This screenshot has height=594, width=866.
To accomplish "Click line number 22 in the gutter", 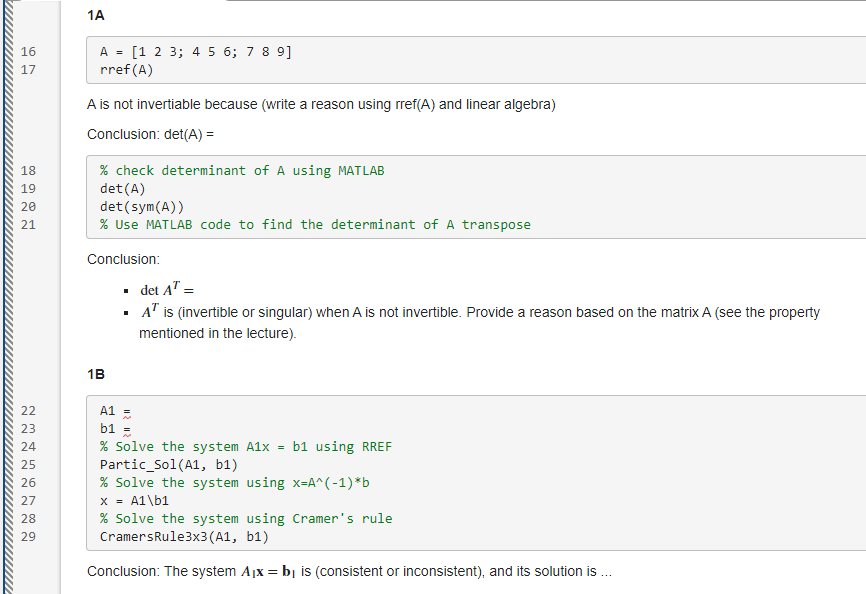I will [28, 410].
